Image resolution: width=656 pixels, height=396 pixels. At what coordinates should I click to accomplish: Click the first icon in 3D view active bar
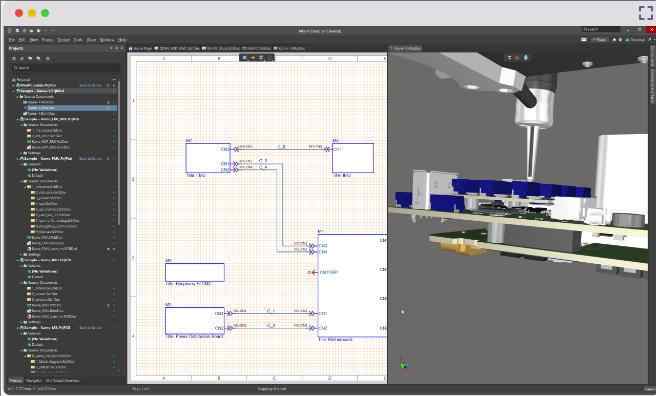(510, 58)
